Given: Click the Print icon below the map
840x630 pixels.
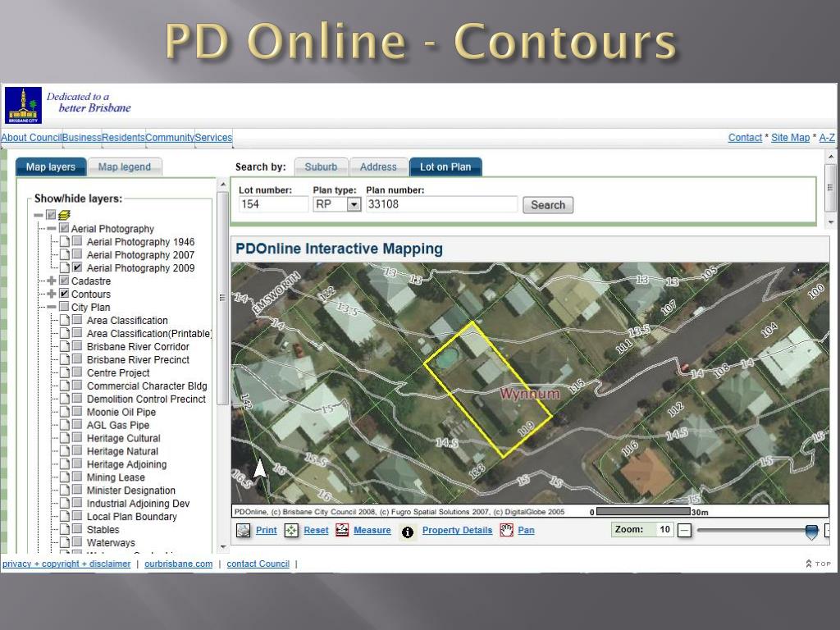Looking at the screenshot, I should pyautogui.click(x=244, y=531).
